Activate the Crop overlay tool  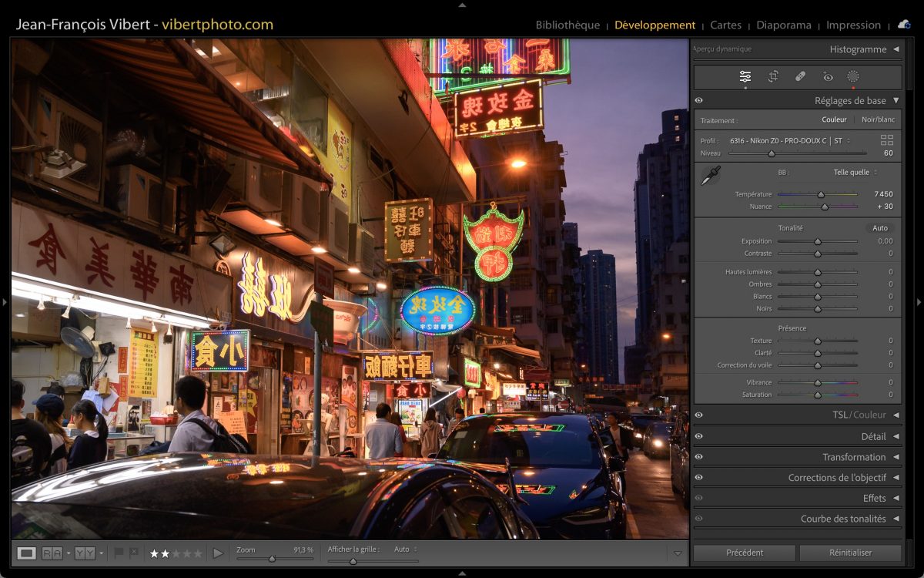pos(773,76)
